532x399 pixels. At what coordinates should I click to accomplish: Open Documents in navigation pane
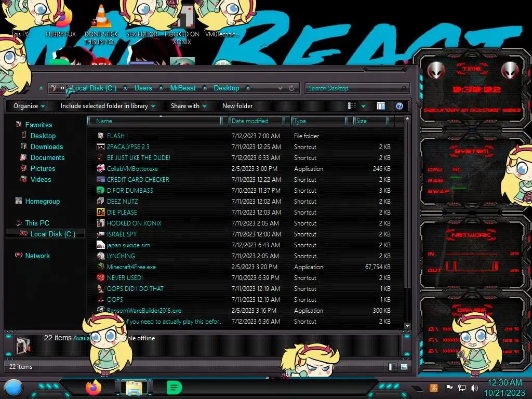click(47, 157)
